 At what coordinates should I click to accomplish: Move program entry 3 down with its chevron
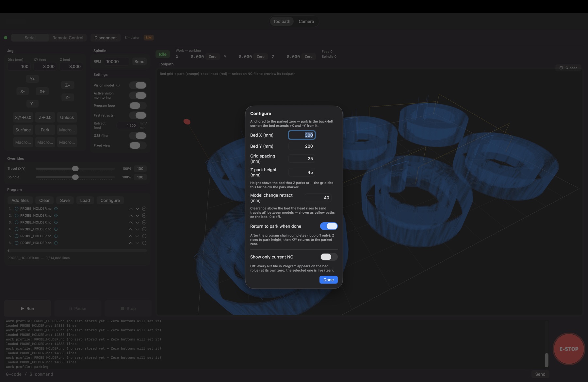click(x=137, y=222)
